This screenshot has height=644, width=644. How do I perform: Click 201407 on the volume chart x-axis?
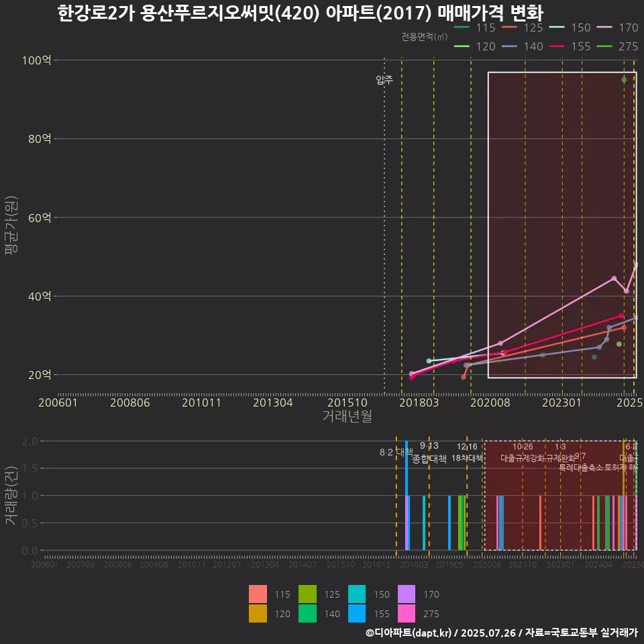pos(303,565)
